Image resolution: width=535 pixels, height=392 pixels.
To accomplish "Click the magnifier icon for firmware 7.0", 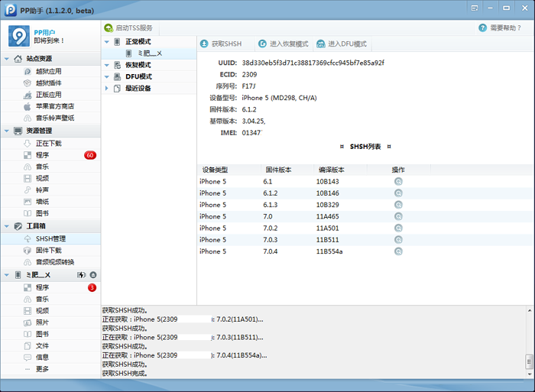I will click(398, 216).
